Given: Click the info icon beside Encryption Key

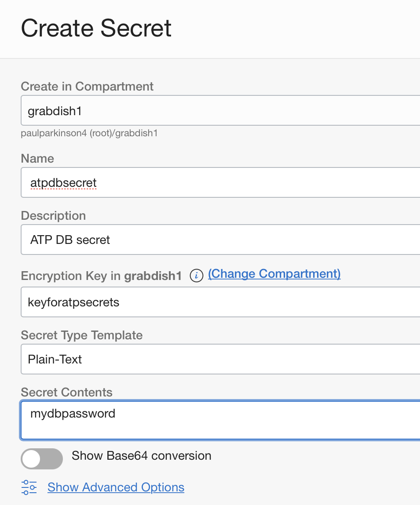Looking at the screenshot, I should click(x=196, y=276).
